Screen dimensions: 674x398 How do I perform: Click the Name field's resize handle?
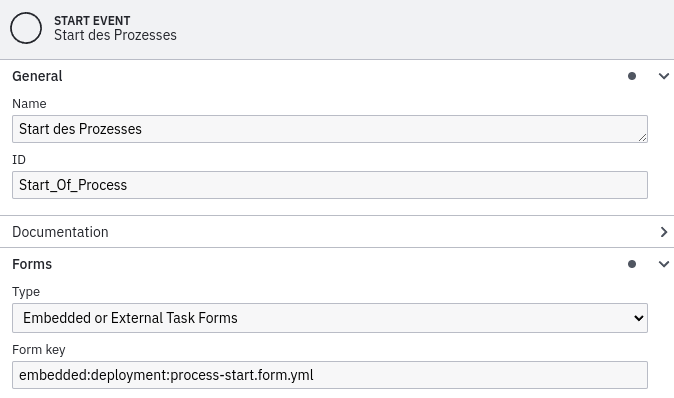click(x=642, y=138)
